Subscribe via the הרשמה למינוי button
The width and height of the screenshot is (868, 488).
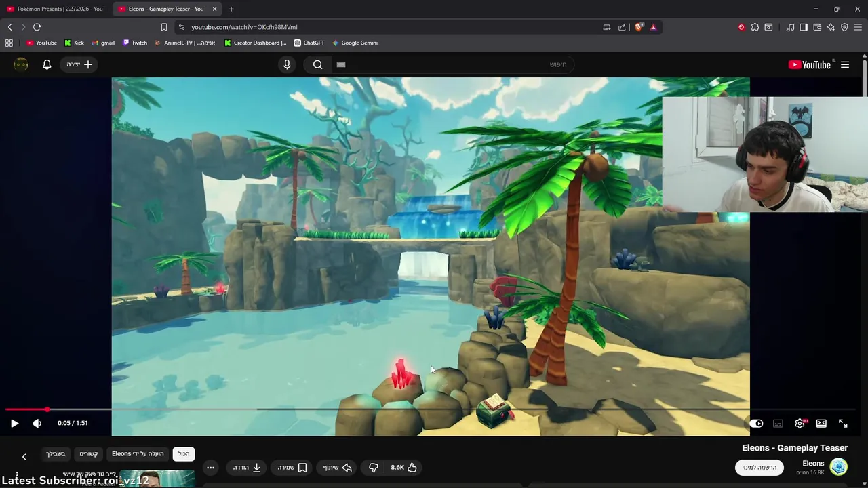click(759, 467)
